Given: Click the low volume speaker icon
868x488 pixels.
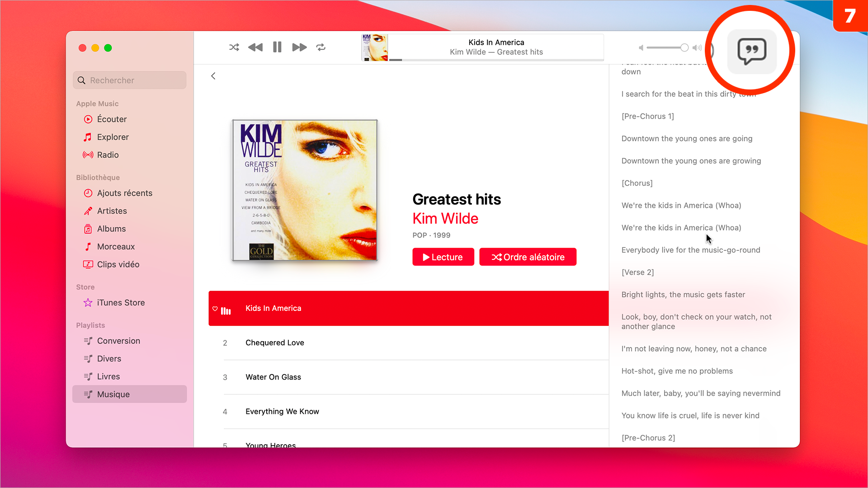Looking at the screenshot, I should coord(641,48).
